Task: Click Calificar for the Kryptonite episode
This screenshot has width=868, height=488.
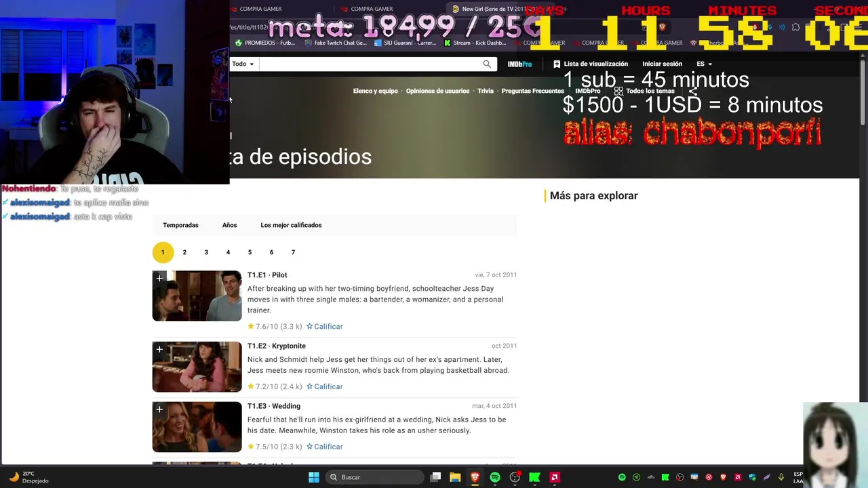Action: tap(325, 386)
